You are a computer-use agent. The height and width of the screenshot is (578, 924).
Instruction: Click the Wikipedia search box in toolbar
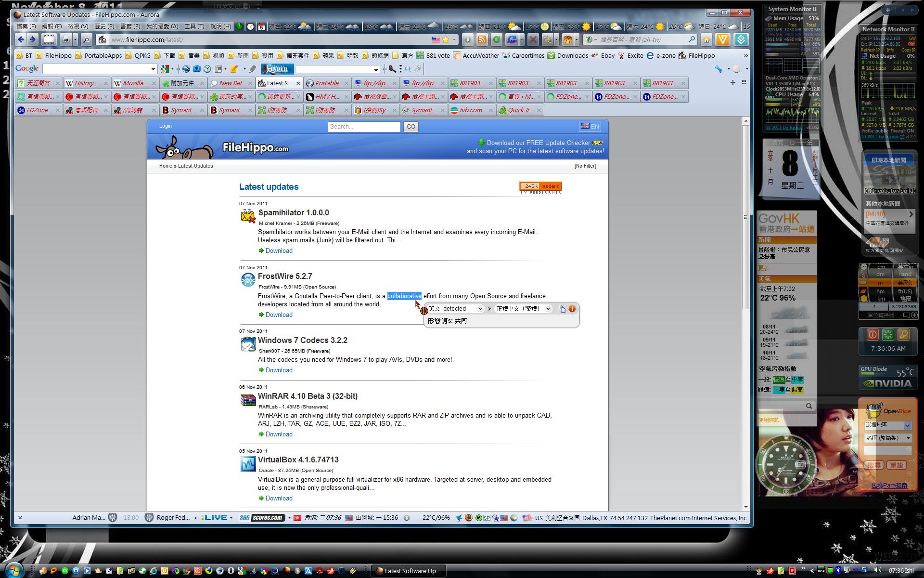(x=640, y=39)
